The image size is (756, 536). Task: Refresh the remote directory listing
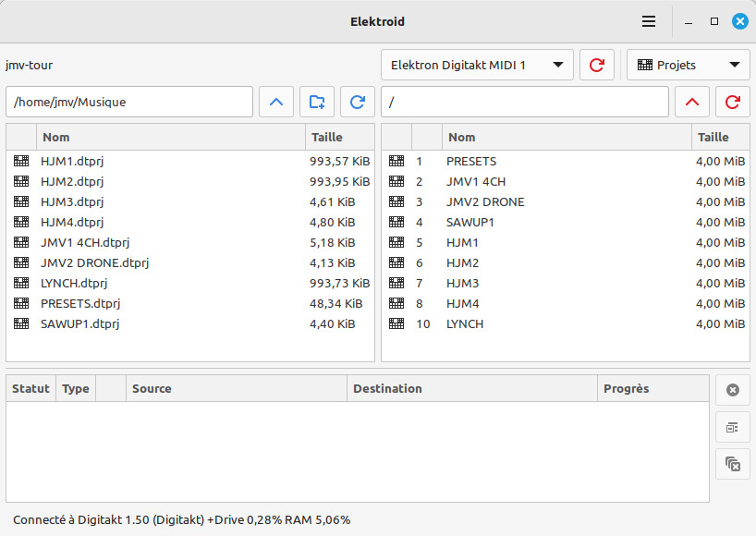pyautogui.click(x=732, y=102)
